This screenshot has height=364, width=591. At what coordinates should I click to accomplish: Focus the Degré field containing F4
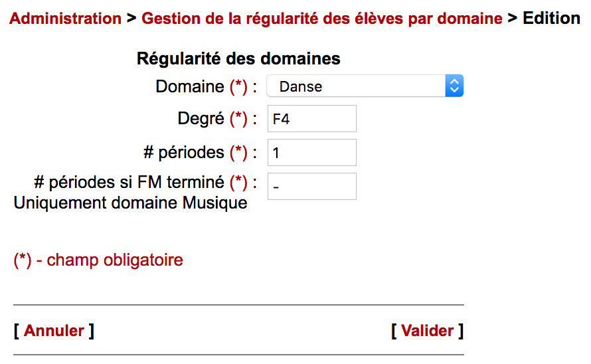pyautogui.click(x=311, y=119)
